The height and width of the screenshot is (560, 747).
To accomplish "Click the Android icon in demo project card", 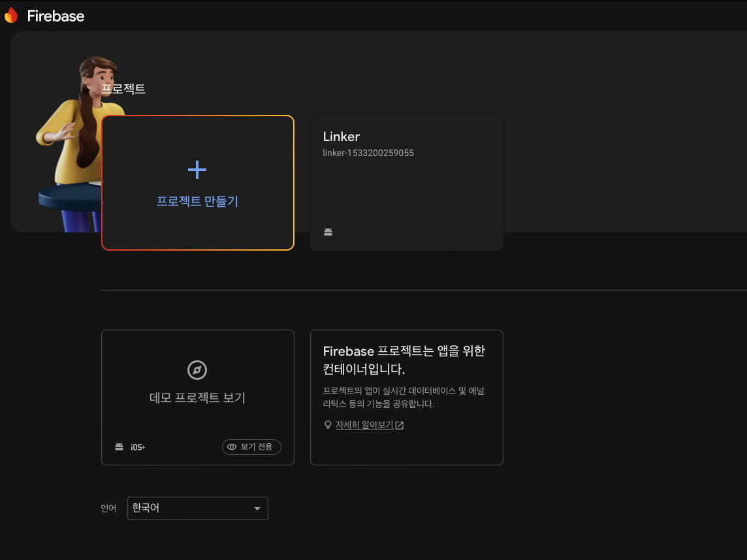I will [x=119, y=447].
